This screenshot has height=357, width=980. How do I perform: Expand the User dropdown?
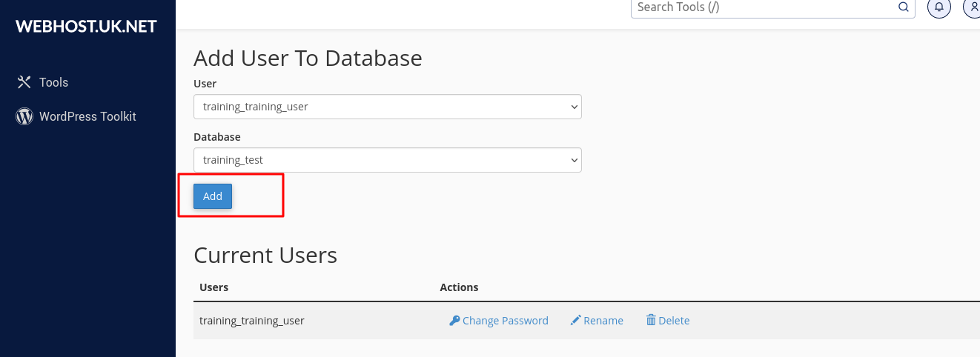[387, 107]
